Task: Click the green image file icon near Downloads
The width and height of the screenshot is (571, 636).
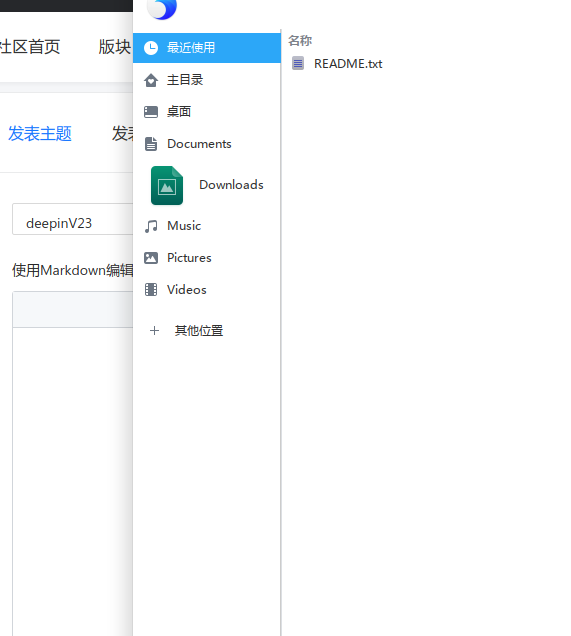Action: tap(167, 185)
